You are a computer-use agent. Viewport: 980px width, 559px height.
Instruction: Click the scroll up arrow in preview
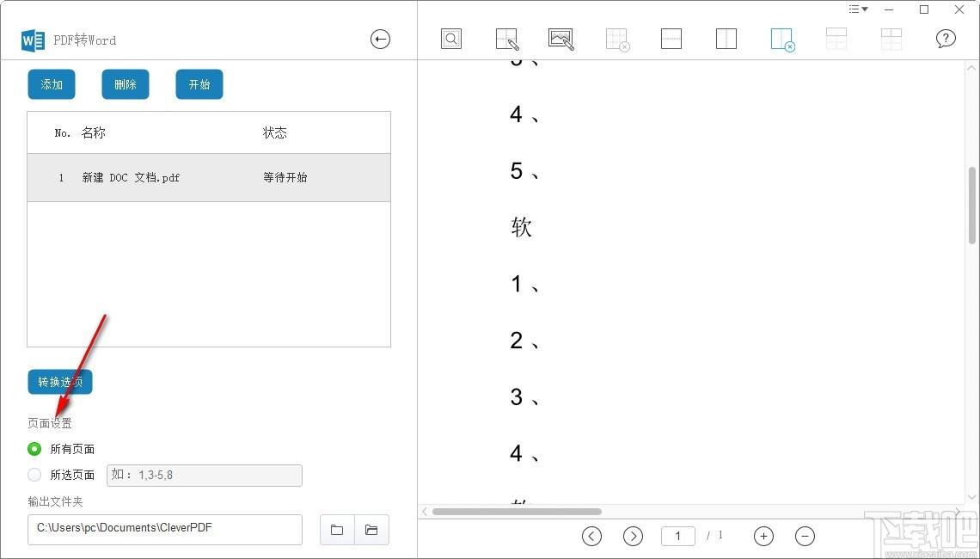[x=972, y=67]
